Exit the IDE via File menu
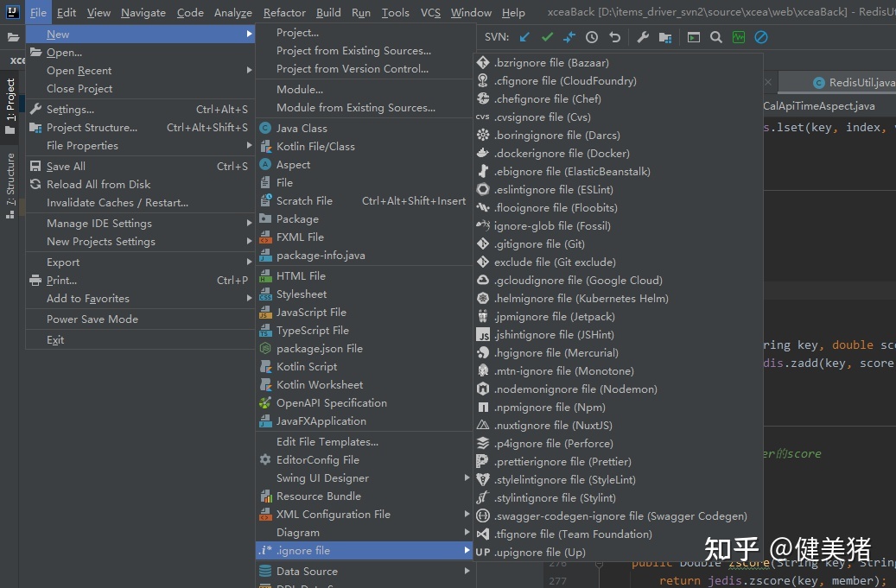The width and height of the screenshot is (896, 588). click(x=140, y=339)
